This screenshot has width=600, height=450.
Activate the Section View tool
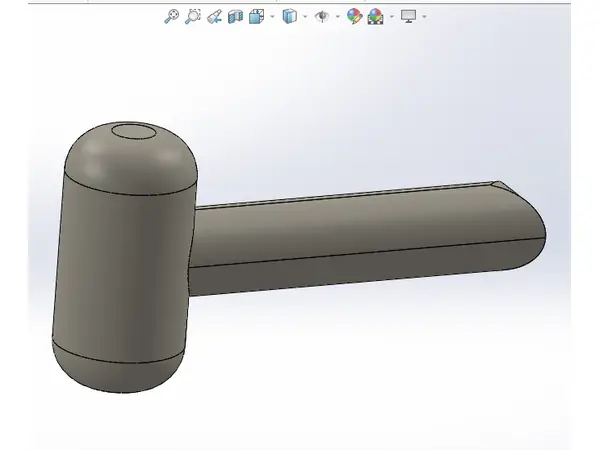[x=235, y=16]
